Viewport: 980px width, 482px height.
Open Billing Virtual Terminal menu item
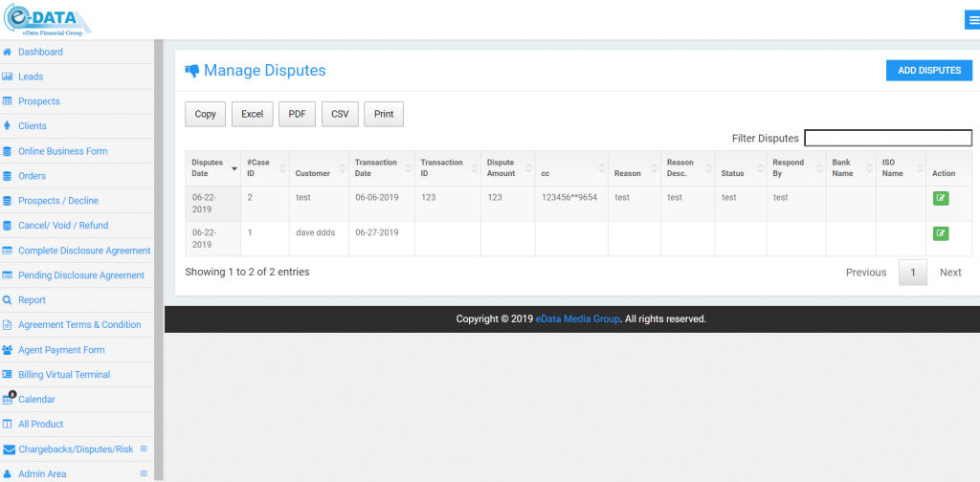coord(64,375)
